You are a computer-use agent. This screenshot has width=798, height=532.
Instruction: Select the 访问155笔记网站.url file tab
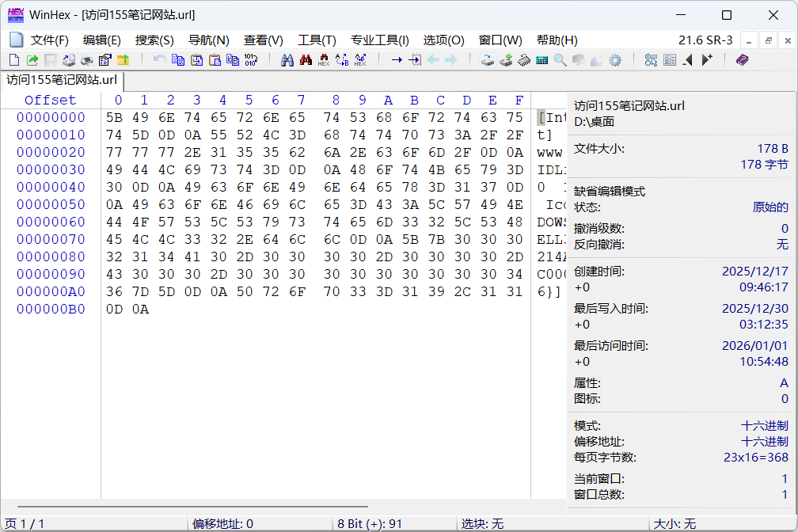(x=62, y=80)
